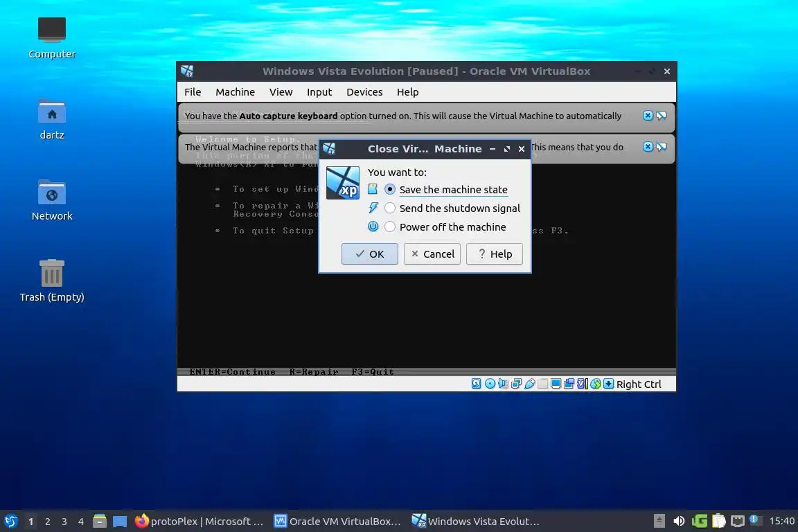Open the Devices menu
Screen dimensions: 798x532
click(364, 92)
